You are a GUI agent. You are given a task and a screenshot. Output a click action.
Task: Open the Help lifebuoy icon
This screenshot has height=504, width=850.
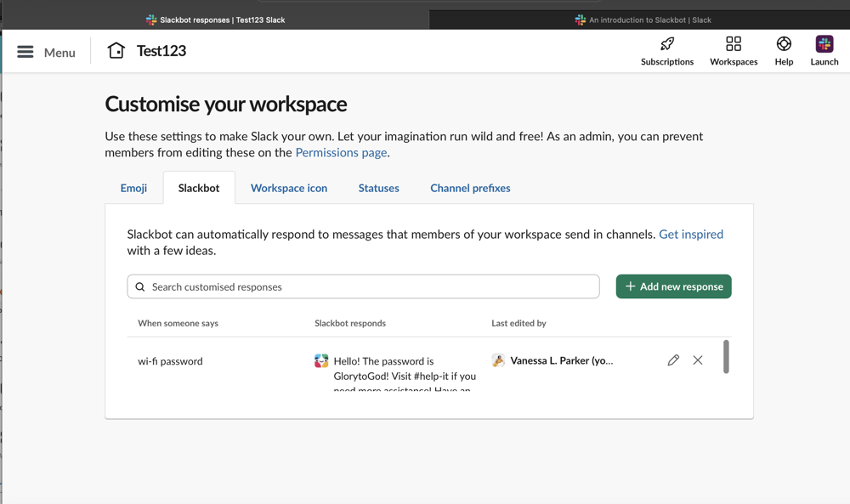click(x=784, y=43)
